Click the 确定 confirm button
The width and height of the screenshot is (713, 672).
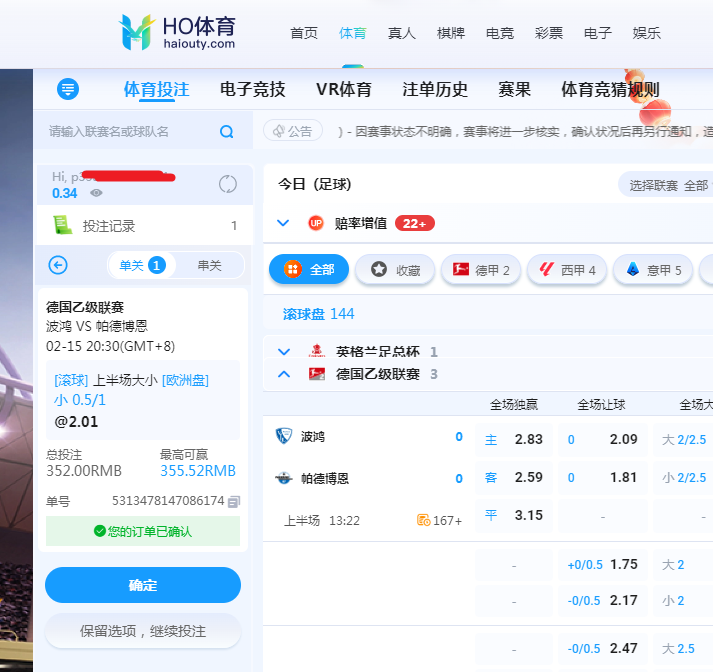pyautogui.click(x=143, y=585)
